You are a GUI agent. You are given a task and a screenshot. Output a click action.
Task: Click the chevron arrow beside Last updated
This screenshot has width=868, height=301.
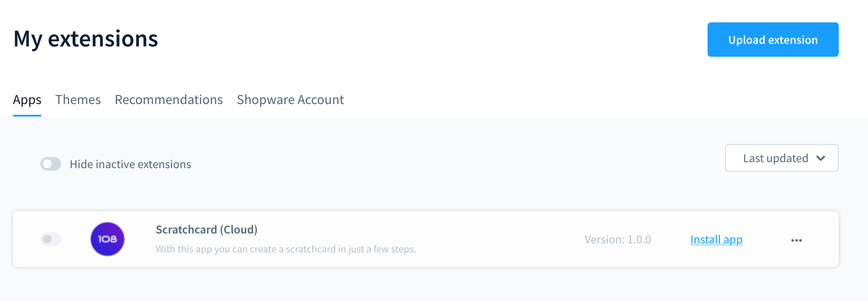coord(821,158)
